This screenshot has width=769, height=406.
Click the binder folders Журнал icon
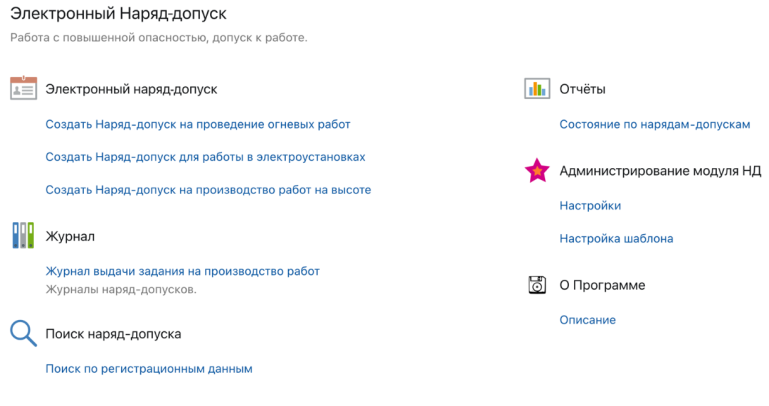pyautogui.click(x=23, y=236)
